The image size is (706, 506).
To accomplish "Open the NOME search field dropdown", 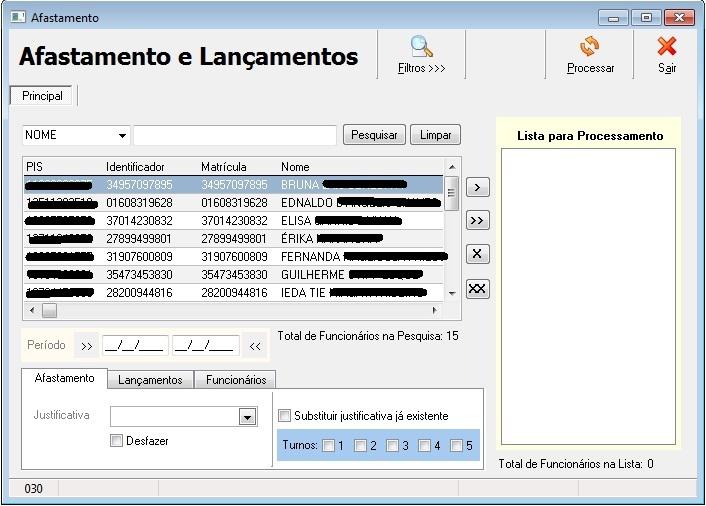I will coord(123,135).
